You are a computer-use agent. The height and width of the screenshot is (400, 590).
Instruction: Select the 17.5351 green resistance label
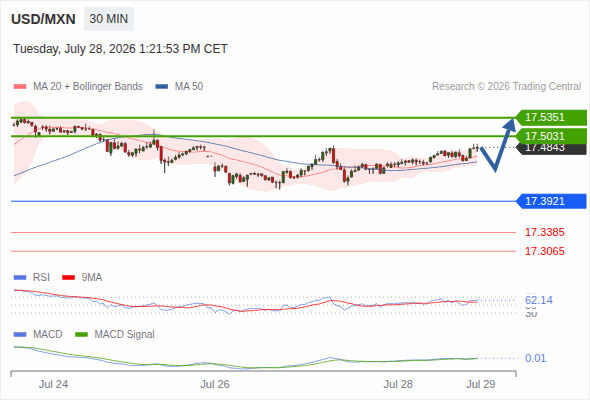[551, 117]
